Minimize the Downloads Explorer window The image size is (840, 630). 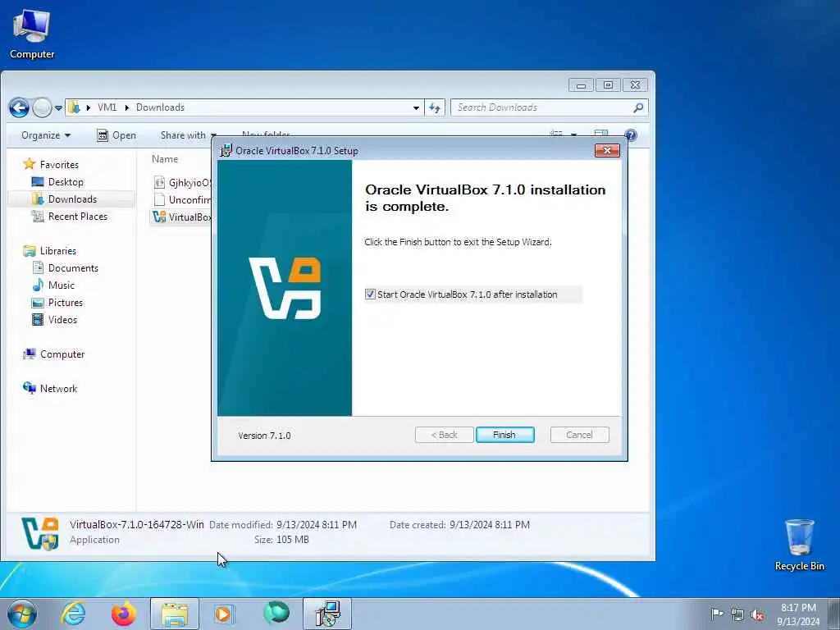582,85
